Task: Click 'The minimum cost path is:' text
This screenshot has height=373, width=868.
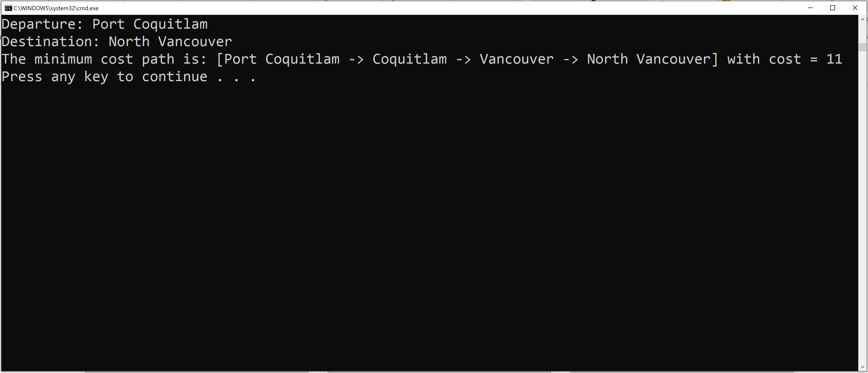Action: [104, 59]
